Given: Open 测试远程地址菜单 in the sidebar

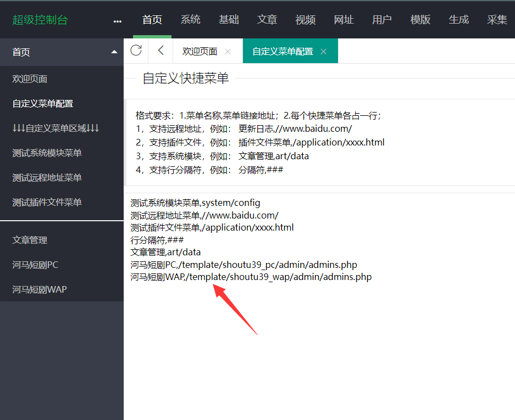Looking at the screenshot, I should [x=62, y=178].
